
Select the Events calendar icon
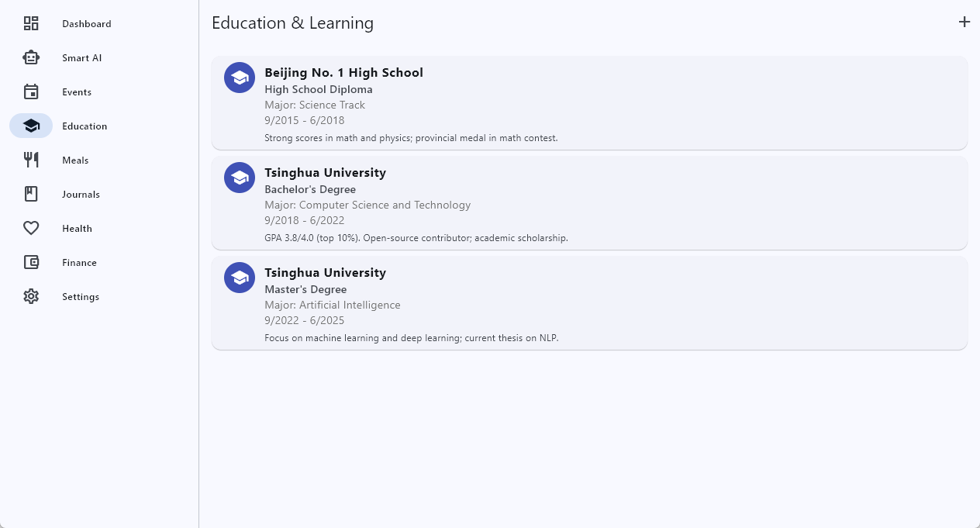(31, 91)
